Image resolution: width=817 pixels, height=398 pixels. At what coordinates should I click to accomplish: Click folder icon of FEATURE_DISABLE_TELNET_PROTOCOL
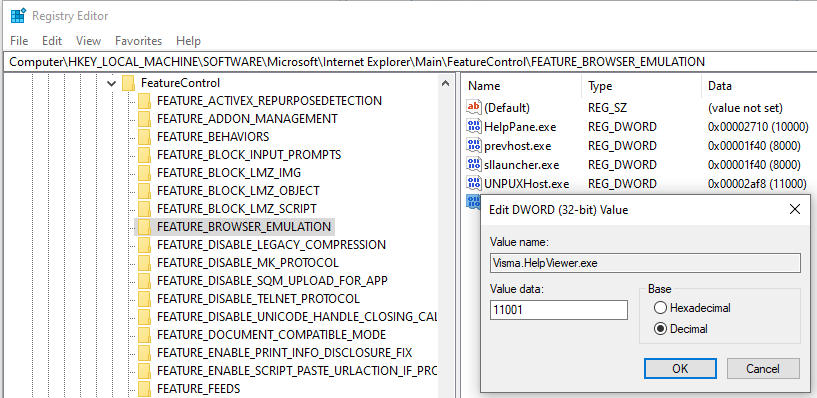click(144, 299)
